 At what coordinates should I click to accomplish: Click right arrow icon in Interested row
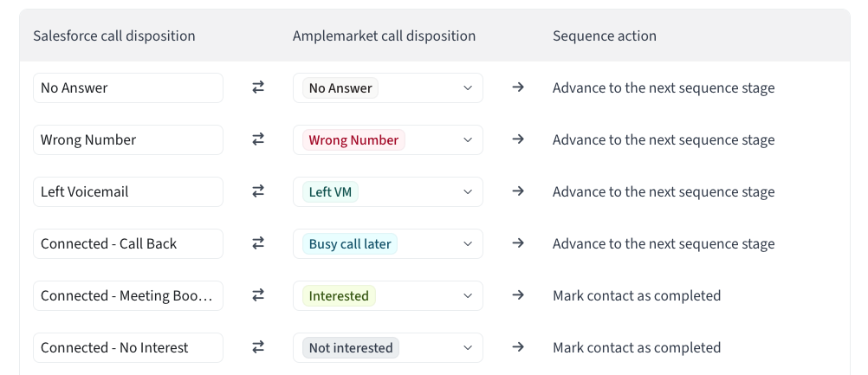[x=518, y=295]
